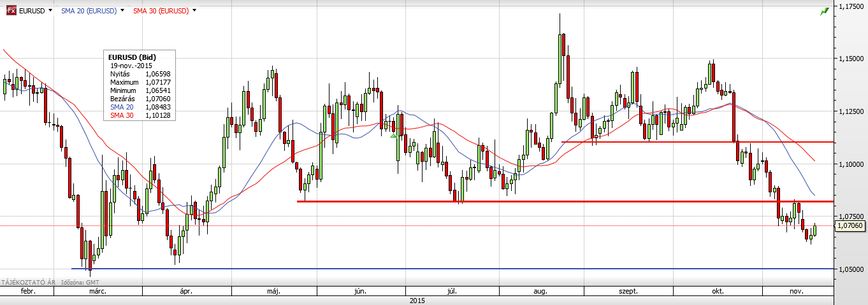Select the upper red horizontal resistance line
868x305 pixels.
[698, 142]
